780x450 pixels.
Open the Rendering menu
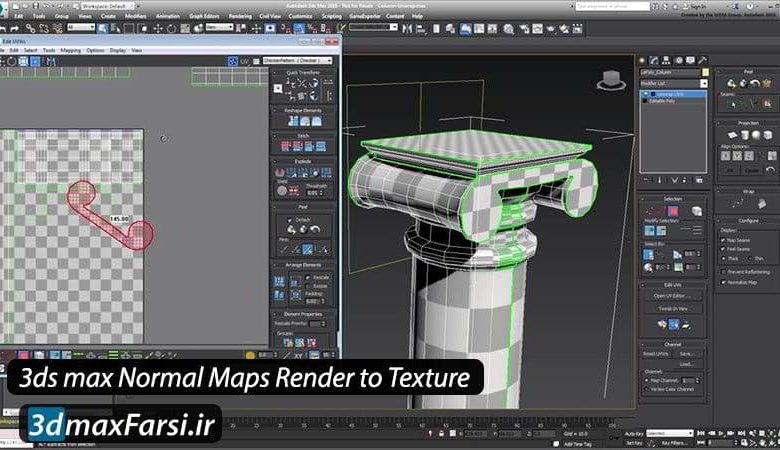point(240,16)
